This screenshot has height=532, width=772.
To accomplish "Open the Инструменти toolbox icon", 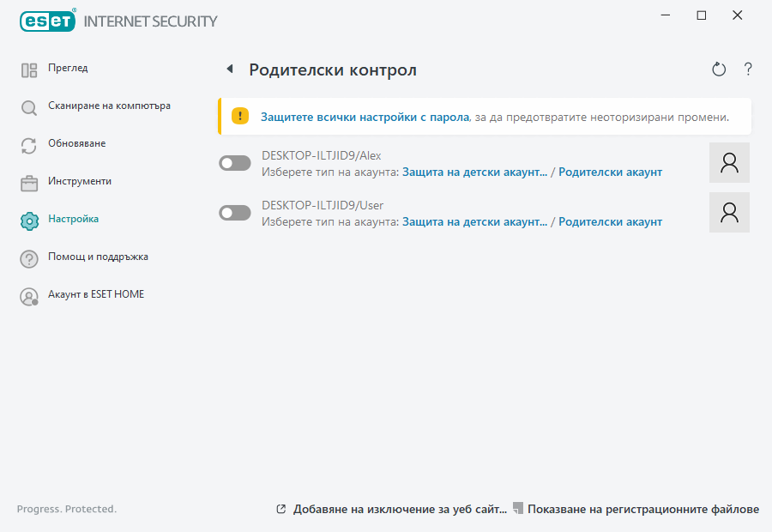I will (29, 181).
